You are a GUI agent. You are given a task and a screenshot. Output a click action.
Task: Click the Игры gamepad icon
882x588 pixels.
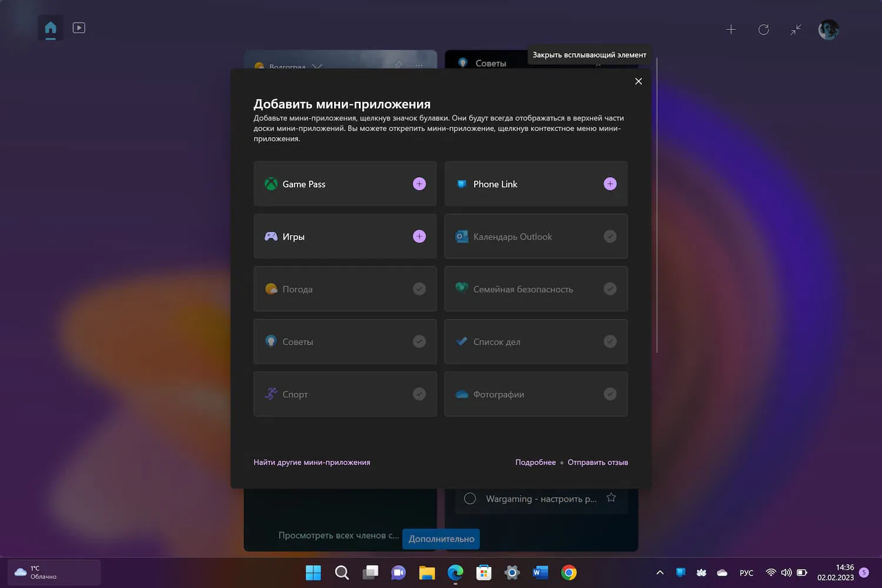tap(271, 236)
